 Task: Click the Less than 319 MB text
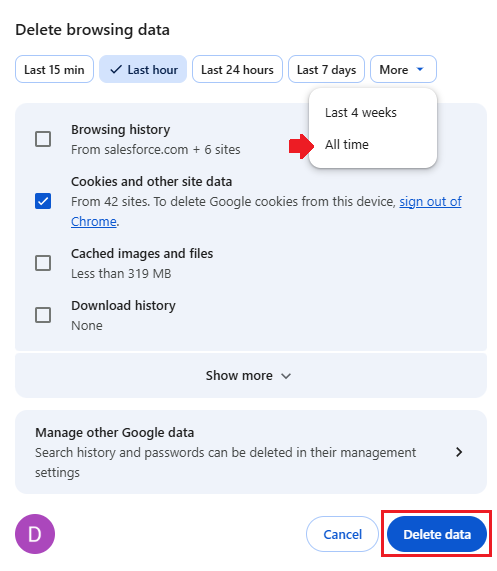click(x=121, y=273)
